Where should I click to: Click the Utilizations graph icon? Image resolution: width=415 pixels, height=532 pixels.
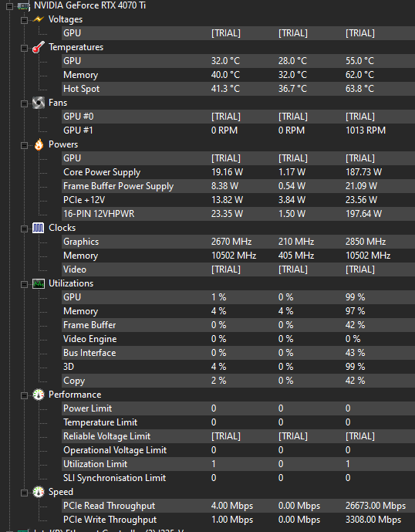[39, 283]
